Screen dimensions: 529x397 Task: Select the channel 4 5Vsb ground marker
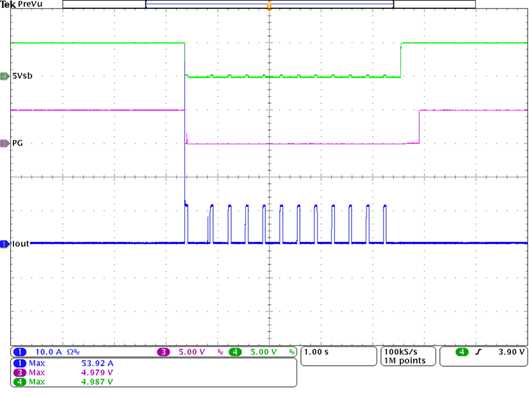click(x=5, y=76)
